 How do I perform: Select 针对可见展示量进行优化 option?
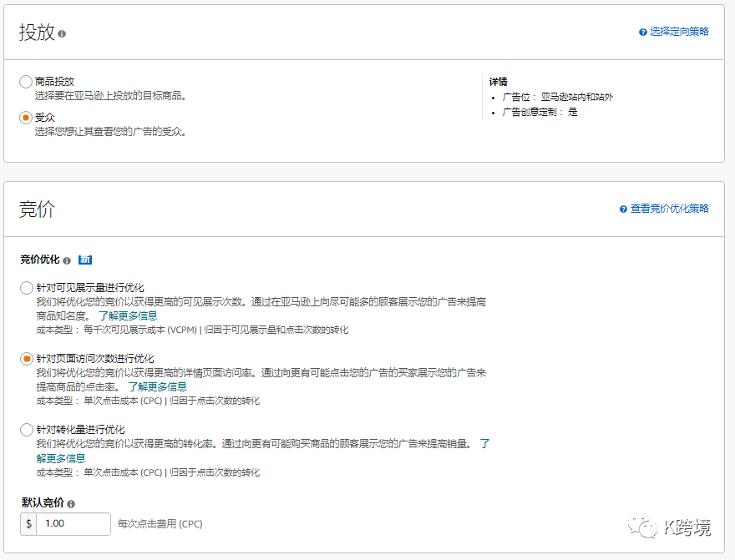coord(26,287)
